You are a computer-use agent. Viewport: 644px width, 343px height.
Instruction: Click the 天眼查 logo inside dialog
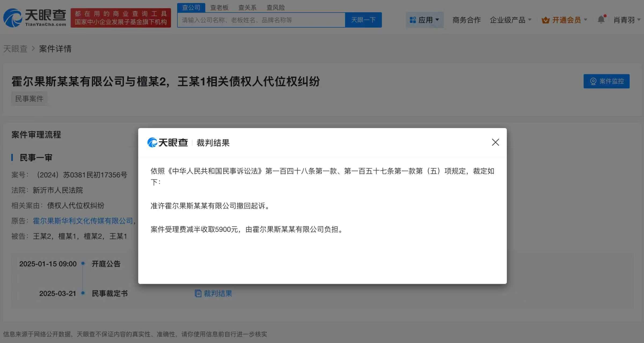click(x=168, y=143)
